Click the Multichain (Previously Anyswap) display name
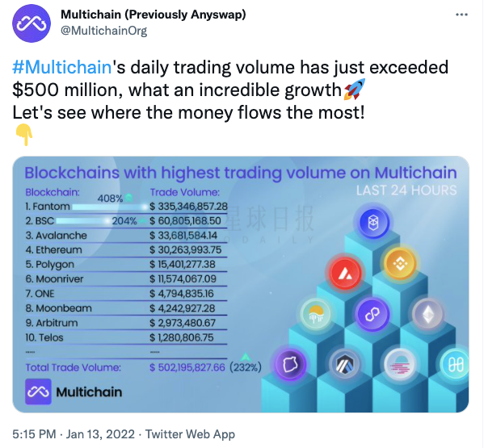Image resolution: width=484 pixels, height=448 pixels. tap(153, 15)
